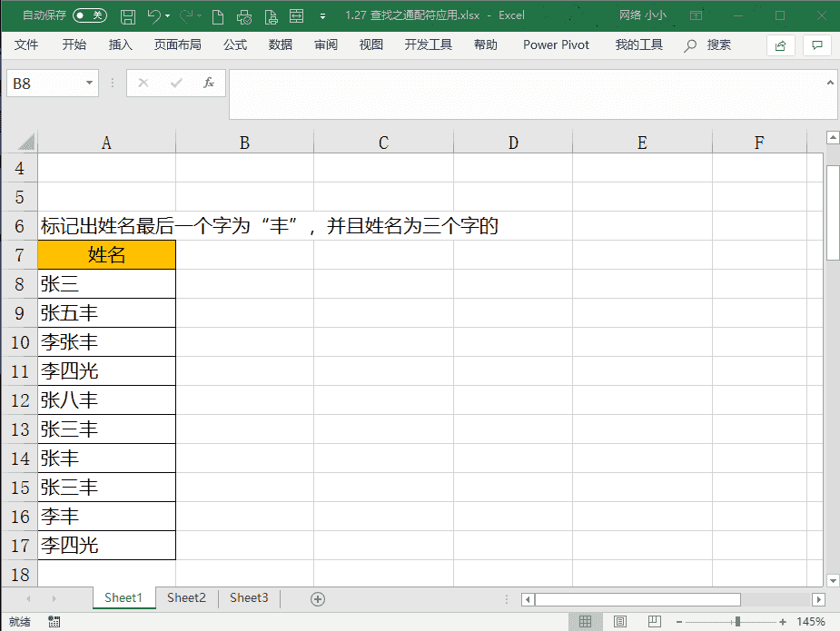Open print preview icon in quick toolbar
Screen dimensions: 840x631
tap(272, 16)
